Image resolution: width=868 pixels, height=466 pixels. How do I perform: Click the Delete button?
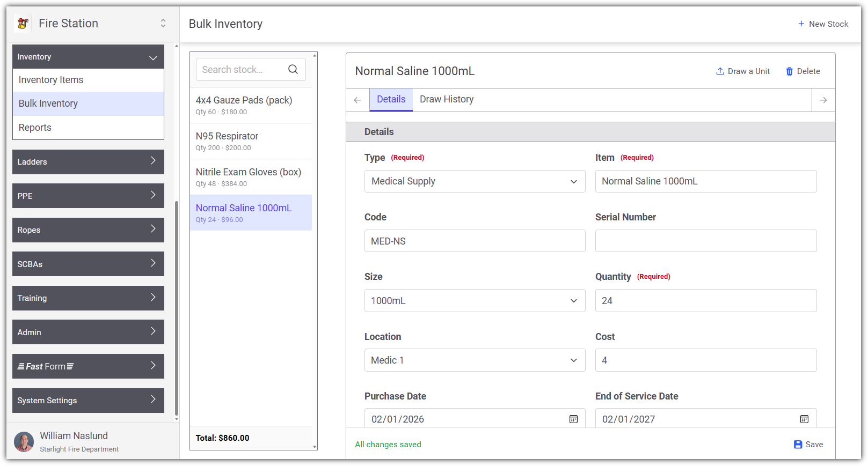[803, 71]
